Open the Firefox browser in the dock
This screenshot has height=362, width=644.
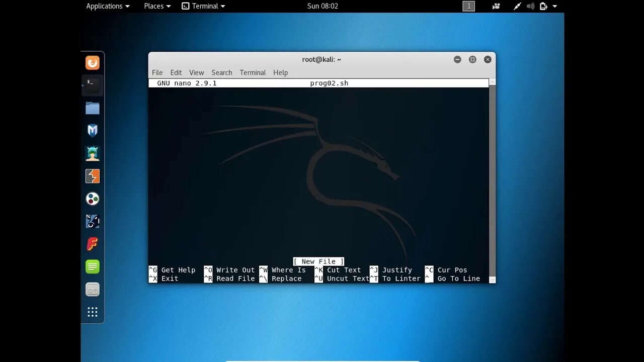[93, 63]
